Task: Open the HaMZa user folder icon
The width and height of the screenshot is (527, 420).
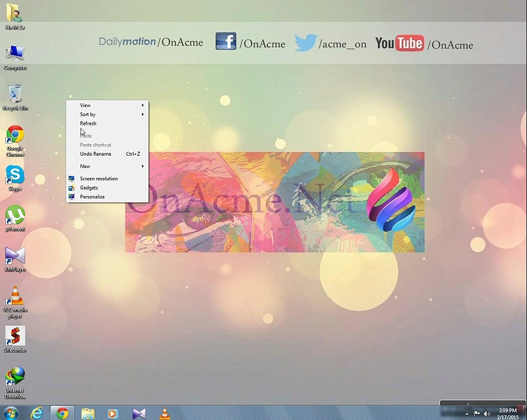Action: pyautogui.click(x=15, y=16)
